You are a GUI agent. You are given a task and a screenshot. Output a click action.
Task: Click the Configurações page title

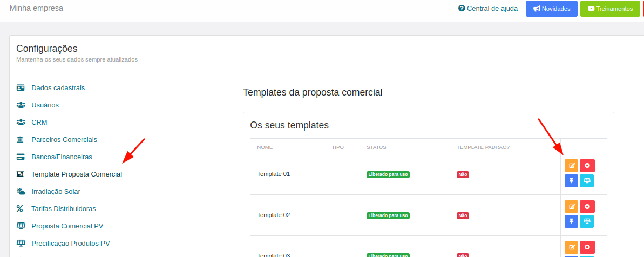[47, 49]
